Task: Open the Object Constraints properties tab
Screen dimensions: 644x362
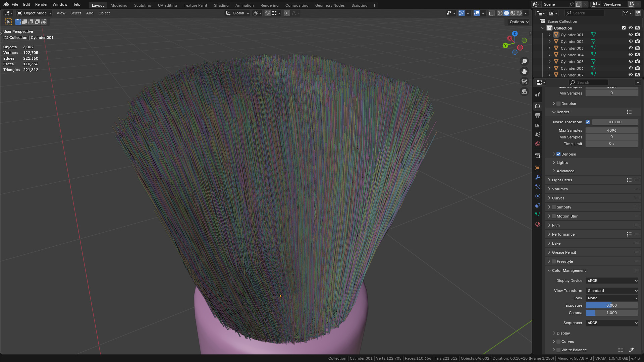Action: click(538, 205)
